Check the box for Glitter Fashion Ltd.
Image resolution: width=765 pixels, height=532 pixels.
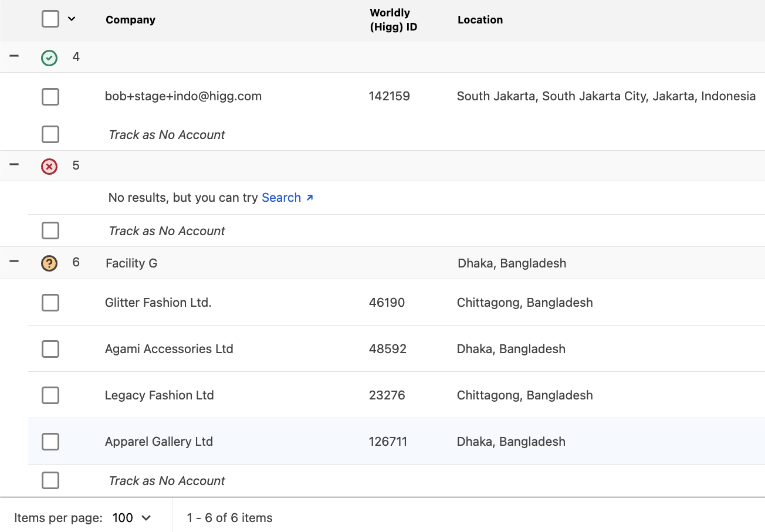pyautogui.click(x=50, y=303)
